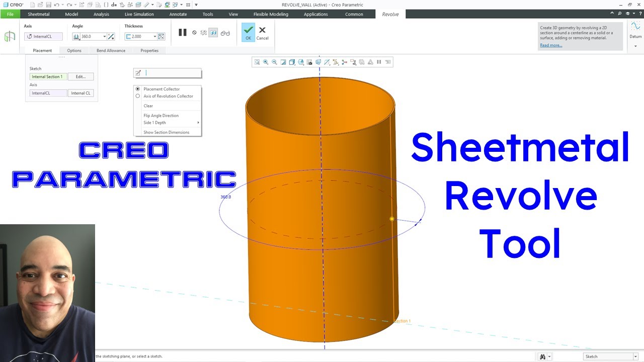Viewport: 644px width, 362px height.
Task: Switch to the Model ribbon tab
Action: pos(71,14)
